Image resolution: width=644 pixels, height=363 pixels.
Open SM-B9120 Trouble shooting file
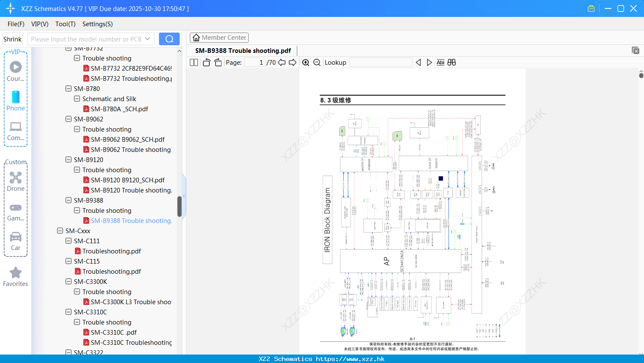(x=127, y=190)
